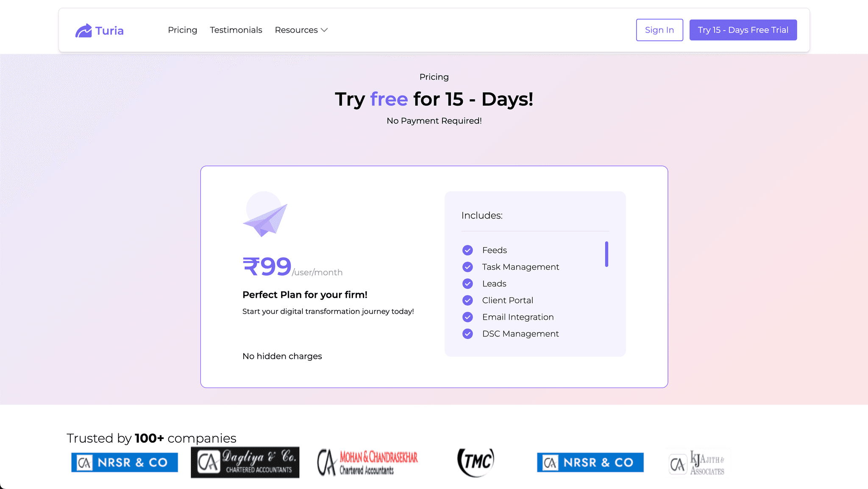Click Try 15-Days Free Trial button
This screenshot has width=868, height=489.
743,30
